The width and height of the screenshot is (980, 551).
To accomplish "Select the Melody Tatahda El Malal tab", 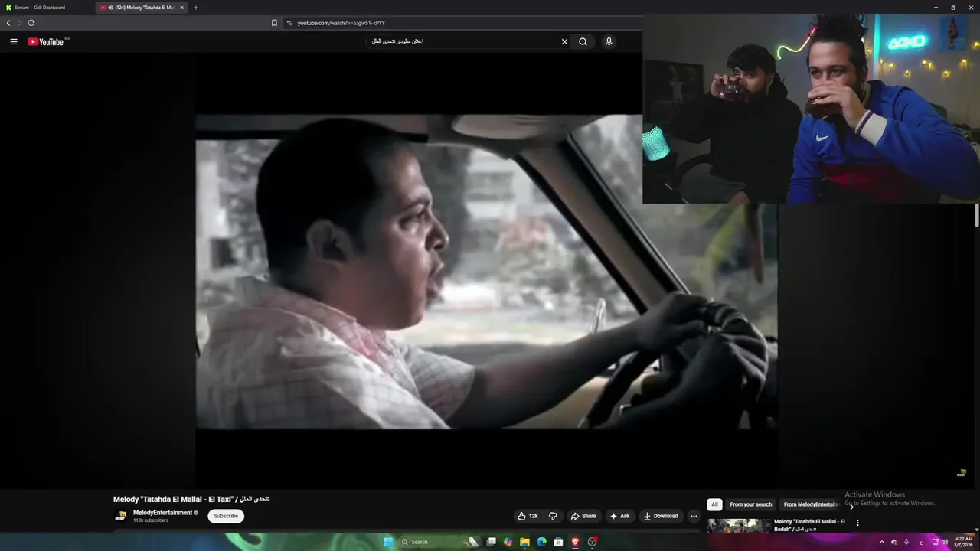I will 142,8.
